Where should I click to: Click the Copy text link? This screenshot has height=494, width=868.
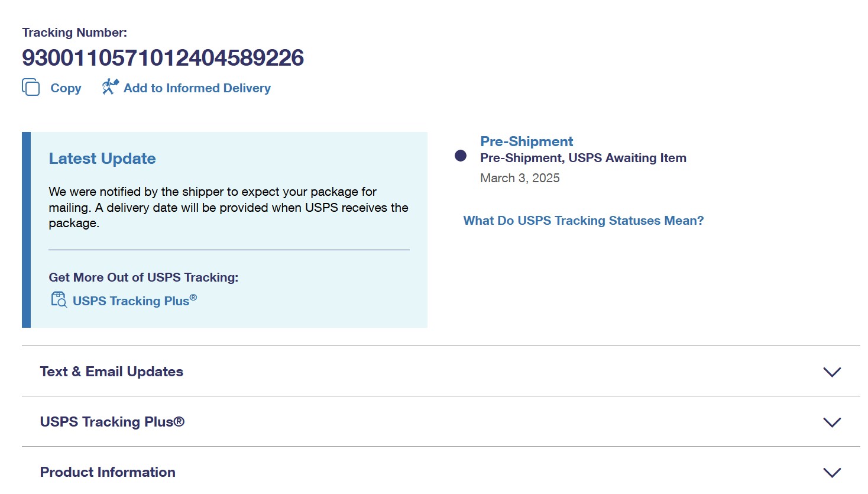(66, 88)
